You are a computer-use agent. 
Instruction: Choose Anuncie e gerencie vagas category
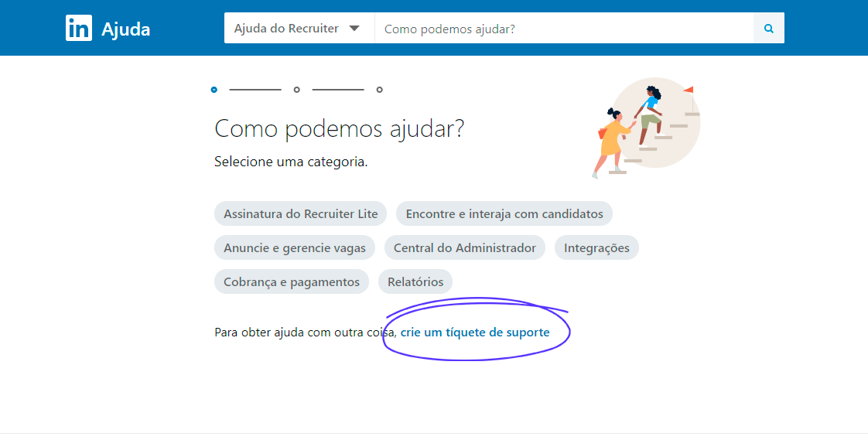(295, 248)
